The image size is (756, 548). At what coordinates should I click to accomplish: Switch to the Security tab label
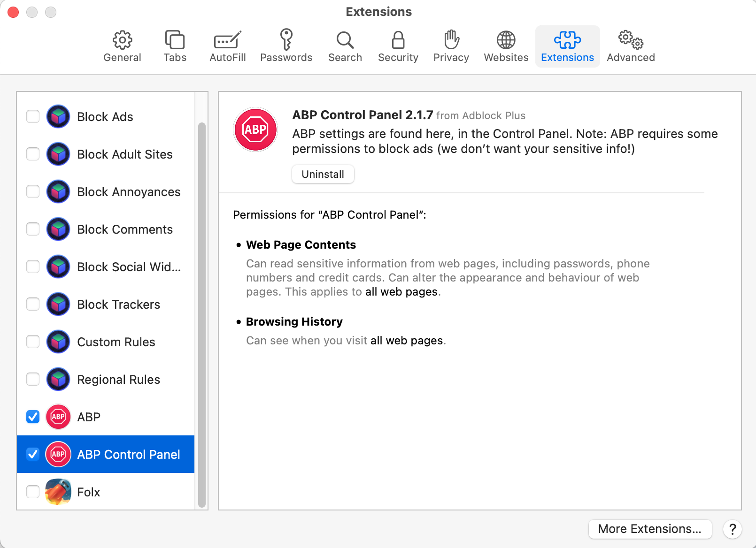coord(398,57)
